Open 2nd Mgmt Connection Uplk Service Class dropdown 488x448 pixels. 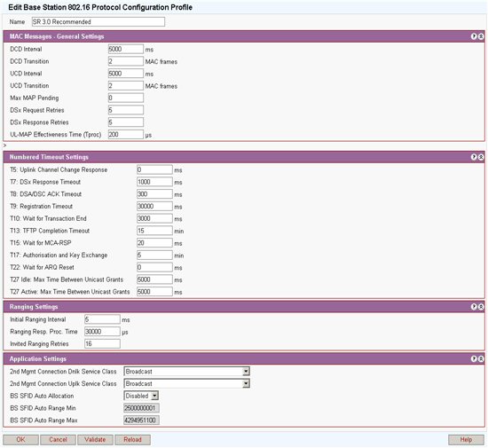[x=186, y=383]
